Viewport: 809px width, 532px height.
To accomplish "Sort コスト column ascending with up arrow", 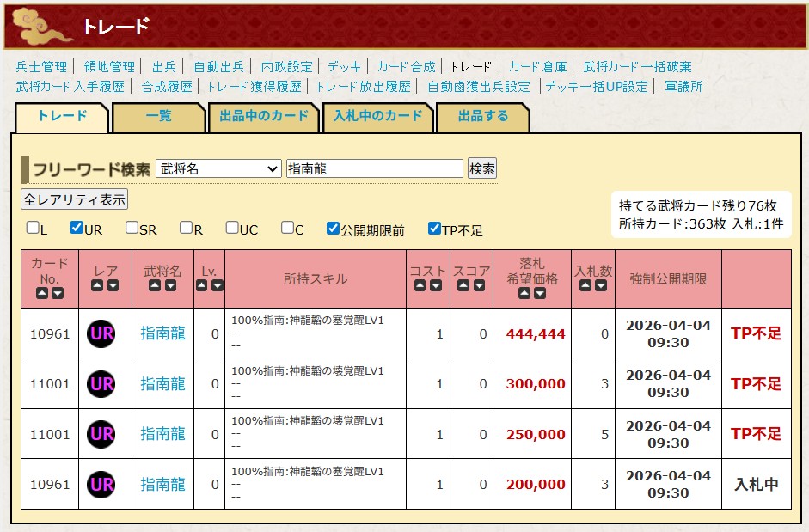I will 420,285.
